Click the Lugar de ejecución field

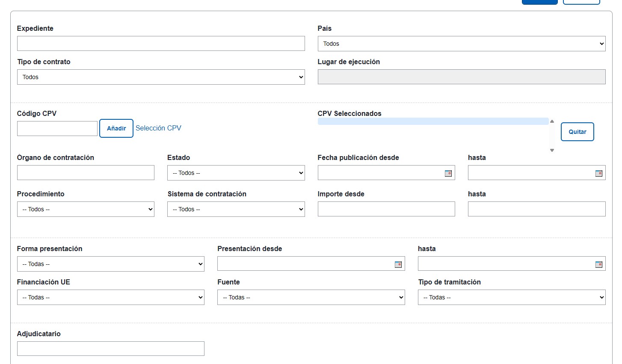(462, 77)
